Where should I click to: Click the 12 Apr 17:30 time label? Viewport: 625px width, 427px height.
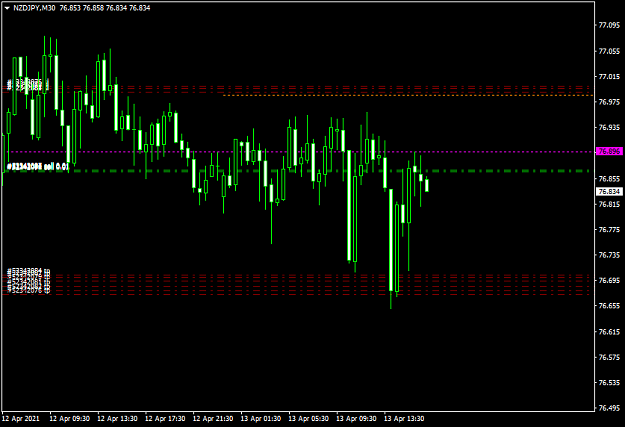(165, 419)
